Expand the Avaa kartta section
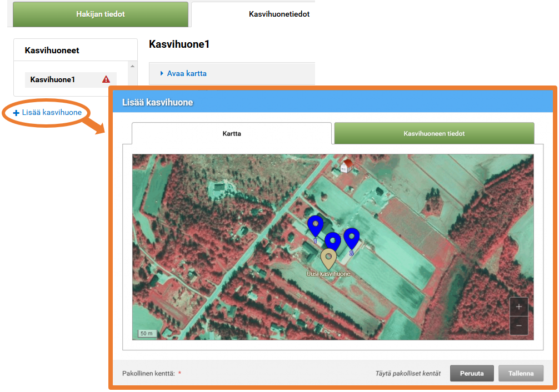Image resolution: width=559 pixels, height=392 pixels. [187, 73]
